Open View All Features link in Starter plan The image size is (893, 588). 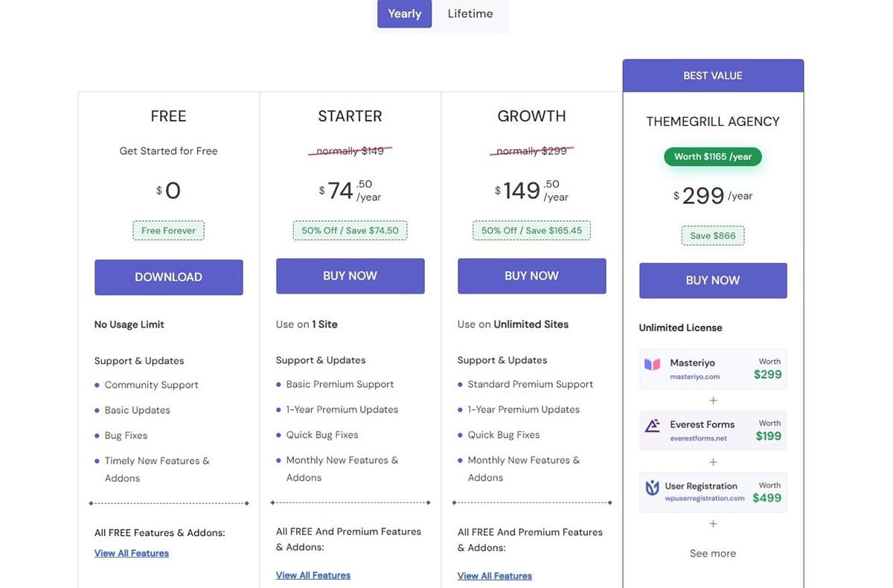(x=313, y=575)
